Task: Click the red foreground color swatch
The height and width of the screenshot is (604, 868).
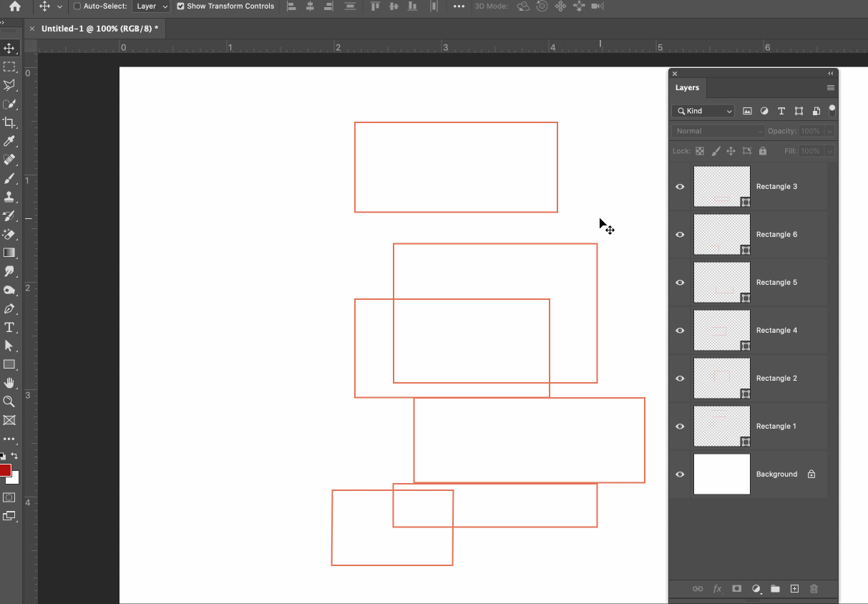Action: (x=5, y=470)
